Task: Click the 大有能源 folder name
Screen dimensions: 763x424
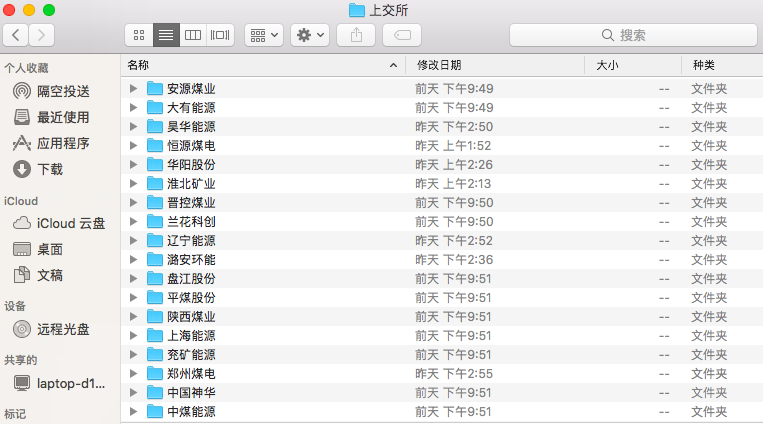Action: [x=191, y=108]
